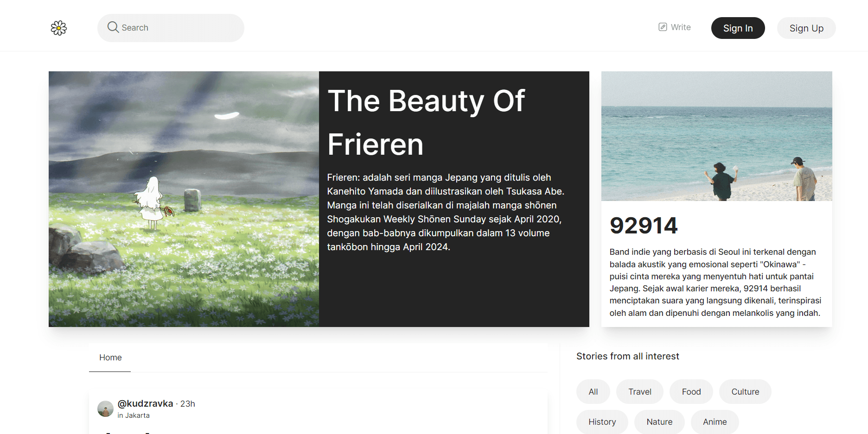Open the 92914 beach photo
868x434 pixels.
tap(717, 136)
